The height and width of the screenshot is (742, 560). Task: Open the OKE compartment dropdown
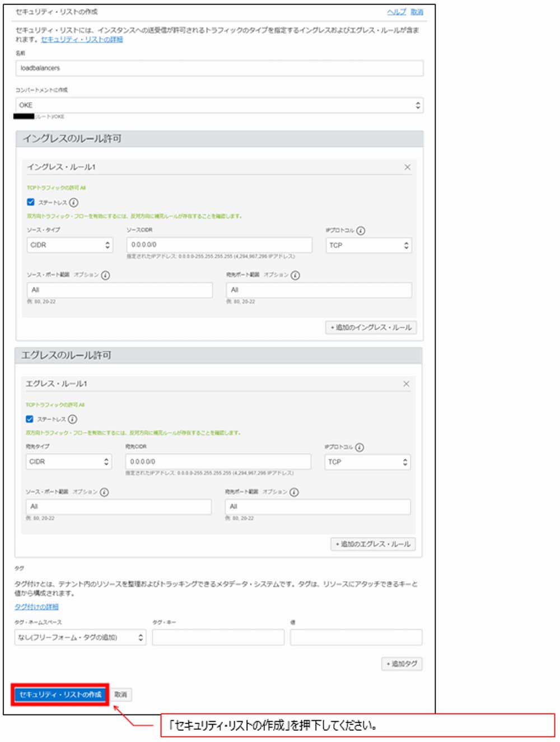click(219, 105)
